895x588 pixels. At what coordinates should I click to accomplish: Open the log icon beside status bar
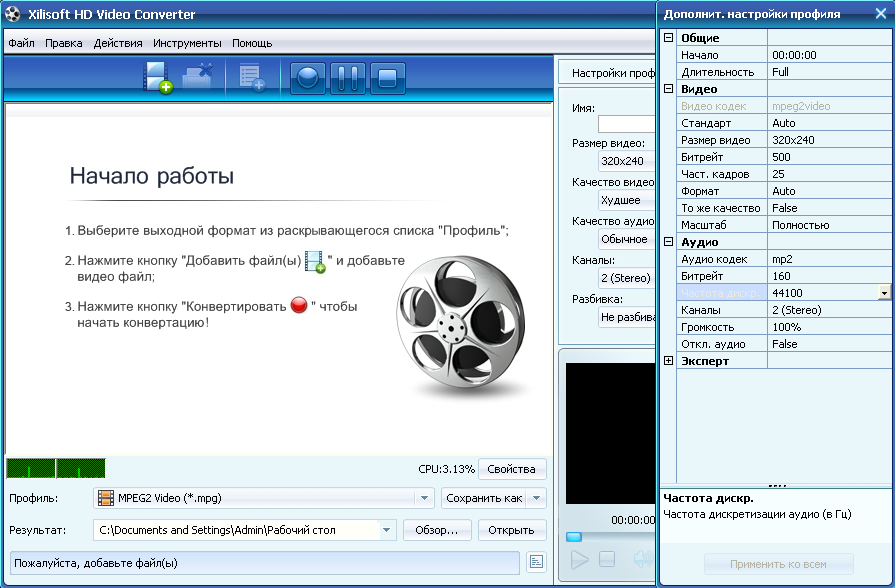tap(536, 562)
